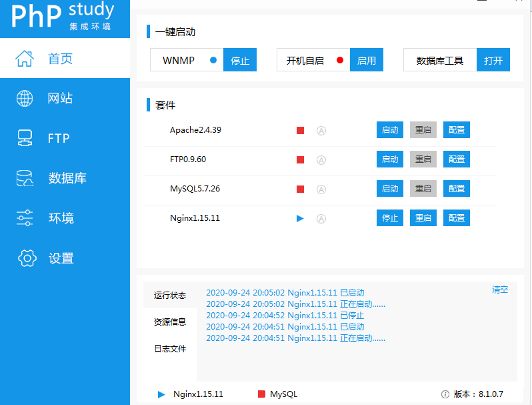
Task: Click the home icon in sidebar
Action: click(x=25, y=59)
